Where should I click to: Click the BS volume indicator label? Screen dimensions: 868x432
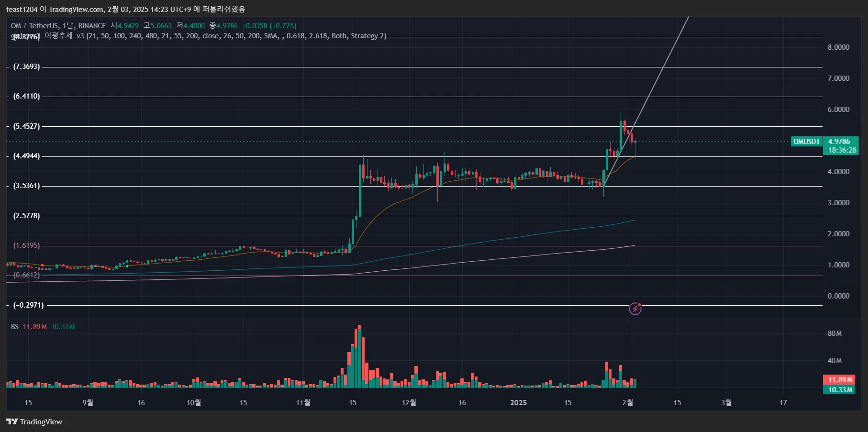click(x=15, y=327)
